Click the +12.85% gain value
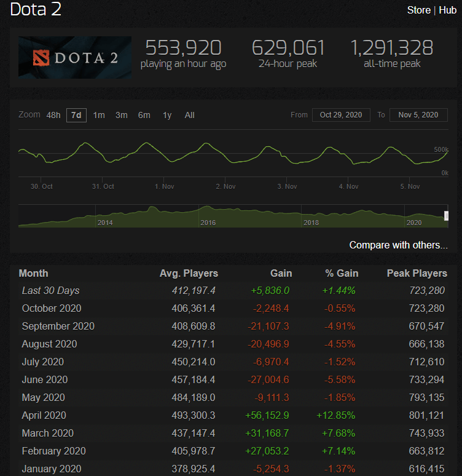This screenshot has height=476, width=462. pyautogui.click(x=336, y=416)
